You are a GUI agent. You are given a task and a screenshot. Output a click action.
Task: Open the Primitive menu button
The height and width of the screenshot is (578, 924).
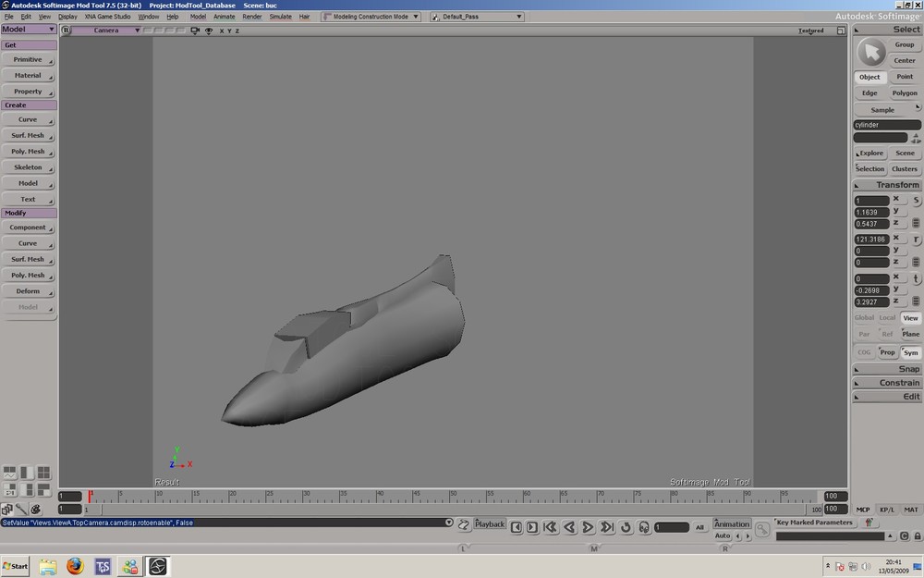click(x=29, y=59)
